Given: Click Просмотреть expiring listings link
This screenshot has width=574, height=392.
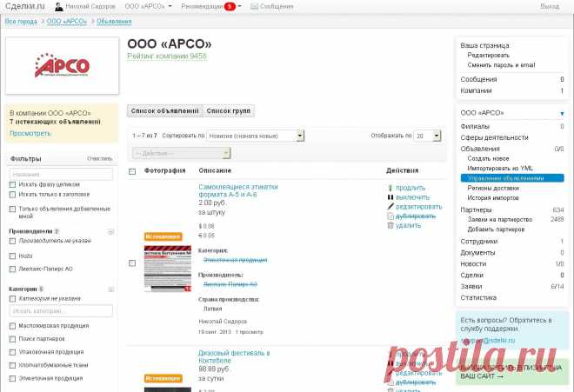Looking at the screenshot, I should point(30,134).
